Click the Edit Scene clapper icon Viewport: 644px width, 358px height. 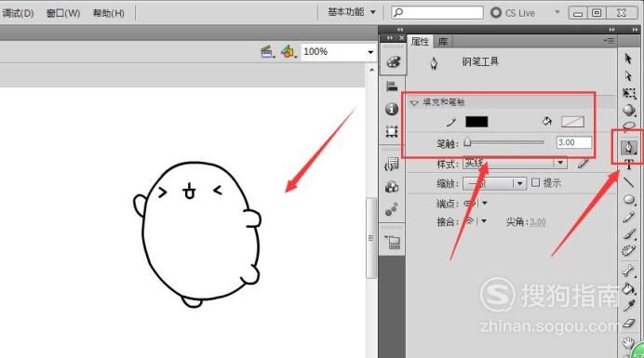click(267, 52)
